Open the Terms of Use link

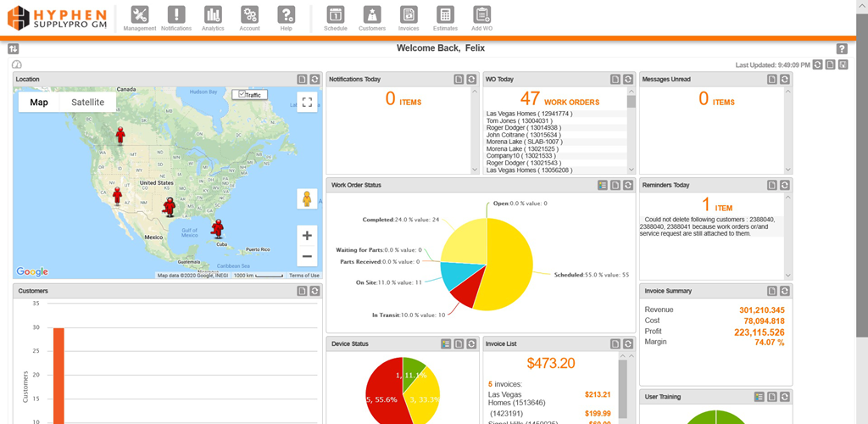304,276
